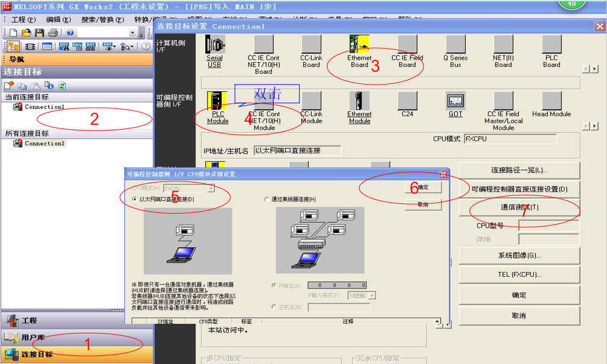The width and height of the screenshot is (607, 364).
Task: Switch to the 用户库 navigation pane
Action: tap(77, 337)
